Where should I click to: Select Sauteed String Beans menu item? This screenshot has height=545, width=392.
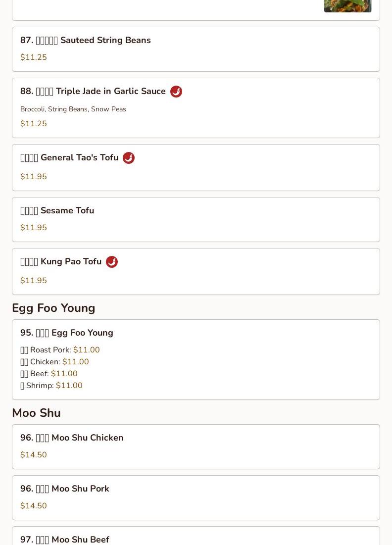(196, 50)
